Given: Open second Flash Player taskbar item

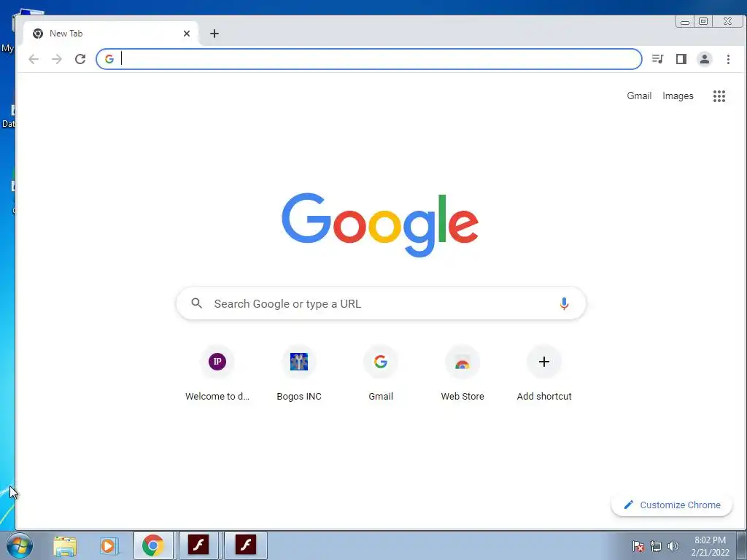Looking at the screenshot, I should click(x=245, y=545).
